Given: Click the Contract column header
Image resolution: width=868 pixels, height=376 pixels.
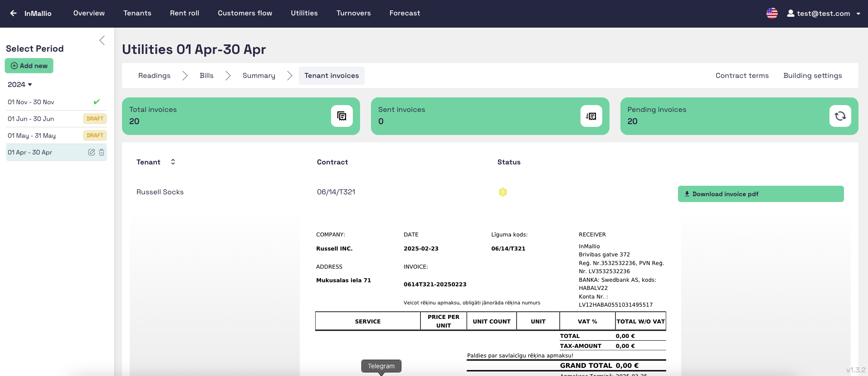Looking at the screenshot, I should [x=332, y=162].
